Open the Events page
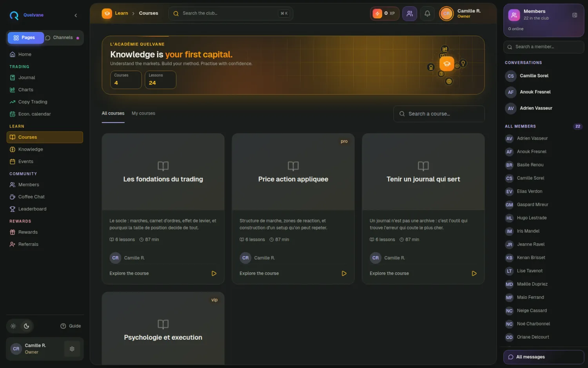This screenshot has width=588, height=368. pos(45,162)
